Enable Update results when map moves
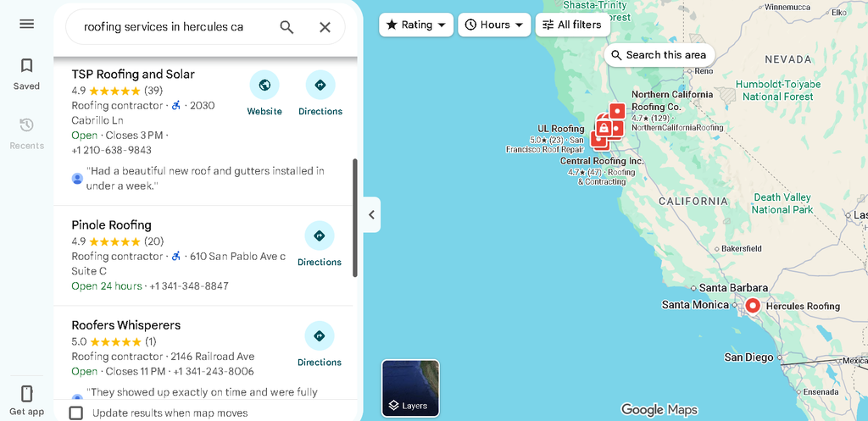 click(x=75, y=413)
